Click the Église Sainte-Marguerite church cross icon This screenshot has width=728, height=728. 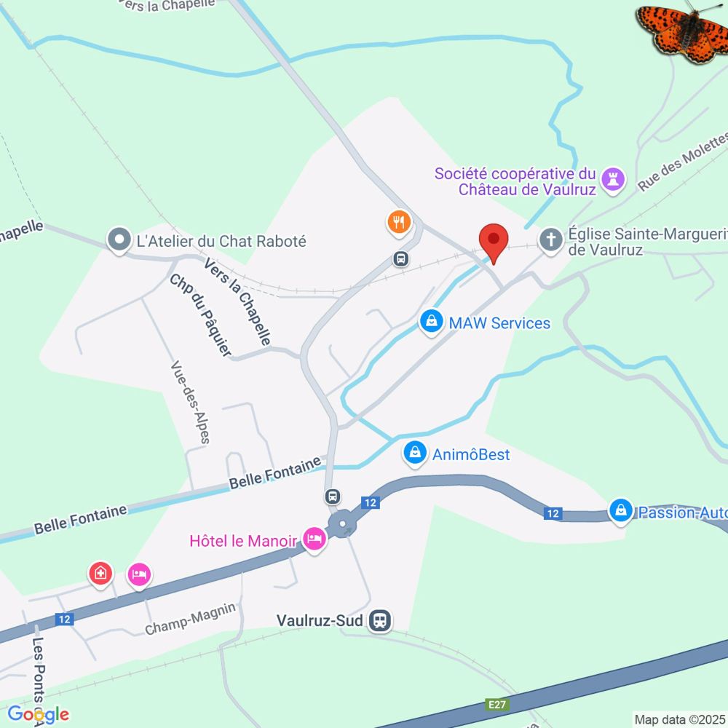pyautogui.click(x=550, y=241)
